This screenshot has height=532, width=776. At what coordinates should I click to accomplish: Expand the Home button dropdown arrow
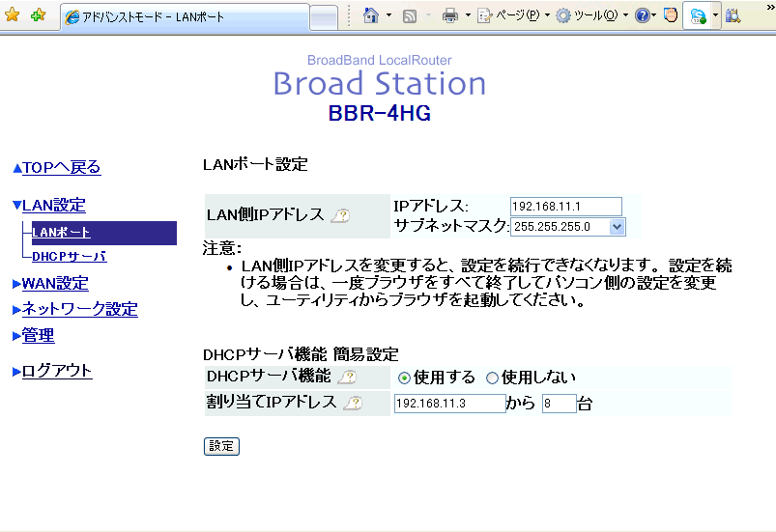pyautogui.click(x=389, y=15)
